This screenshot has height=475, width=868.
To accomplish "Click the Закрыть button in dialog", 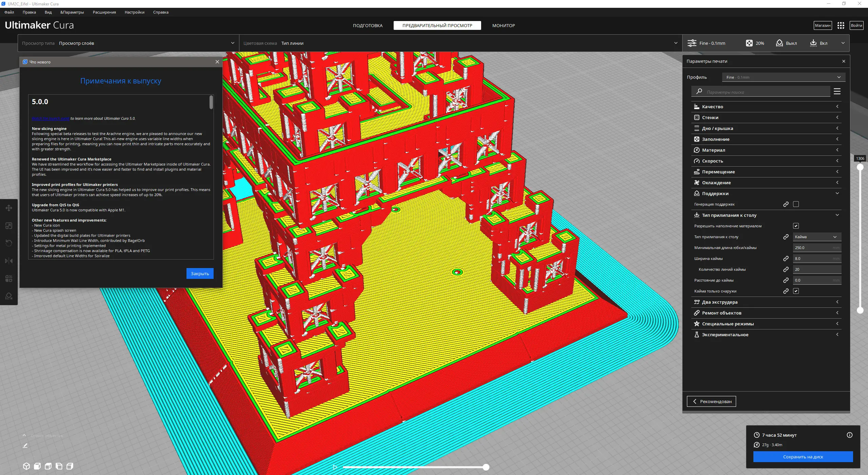I will coord(200,273).
